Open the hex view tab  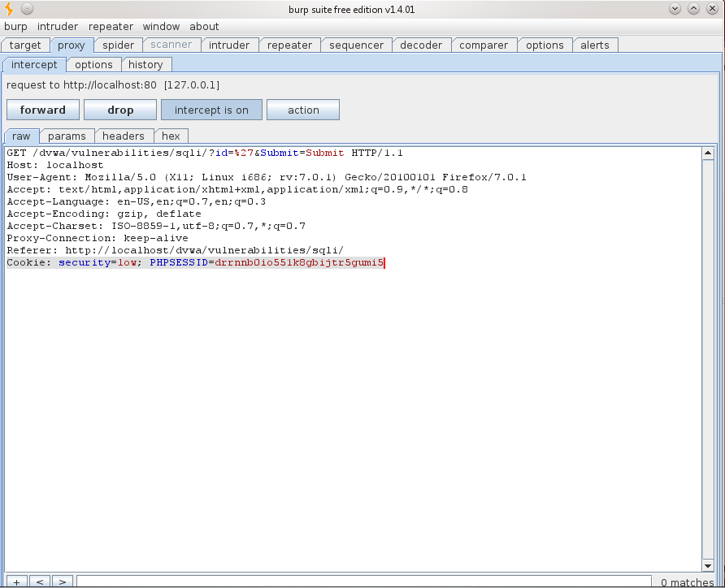tap(171, 136)
